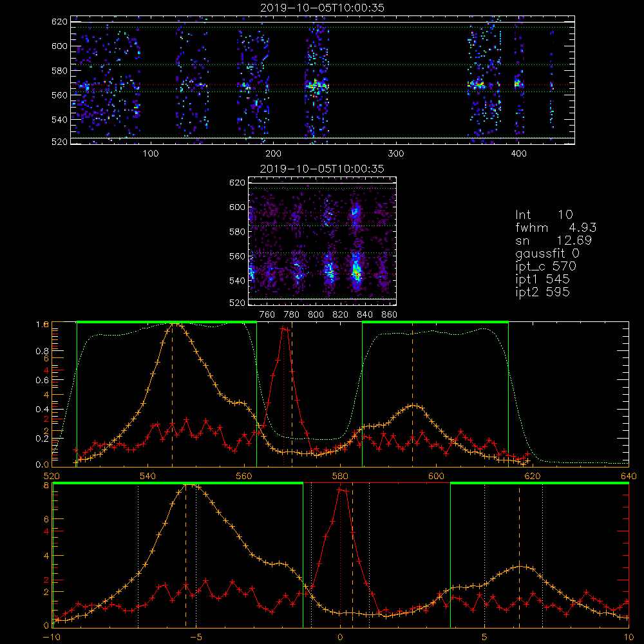
Task: Click x-axis label "840" under the small image
Action: 365,315
